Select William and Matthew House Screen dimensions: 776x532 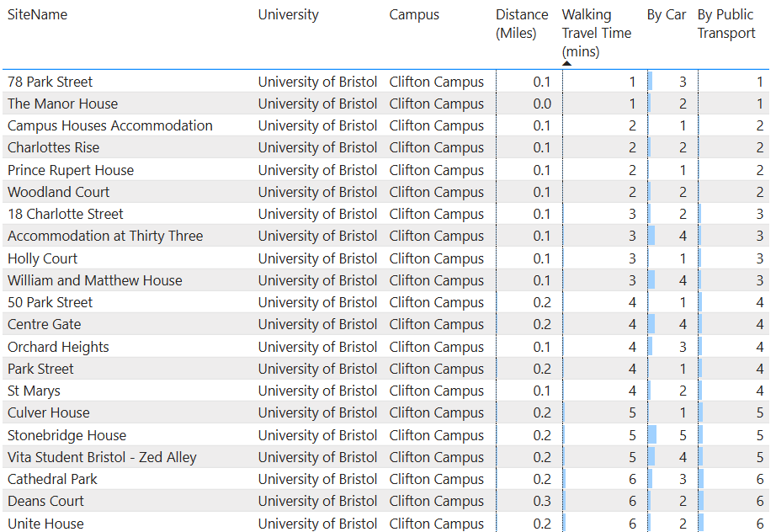point(95,280)
